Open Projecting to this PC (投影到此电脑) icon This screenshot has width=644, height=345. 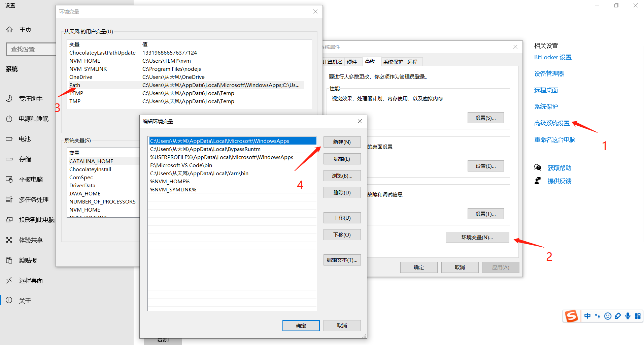click(x=9, y=220)
